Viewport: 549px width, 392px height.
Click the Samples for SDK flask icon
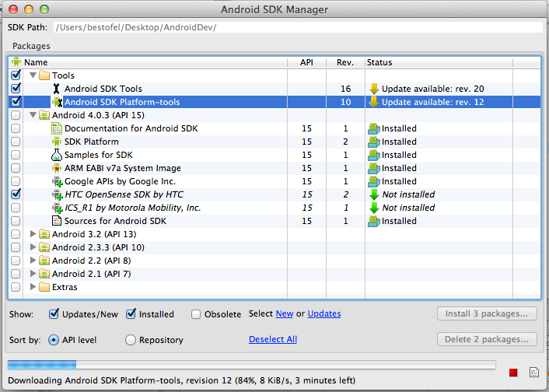tap(56, 155)
